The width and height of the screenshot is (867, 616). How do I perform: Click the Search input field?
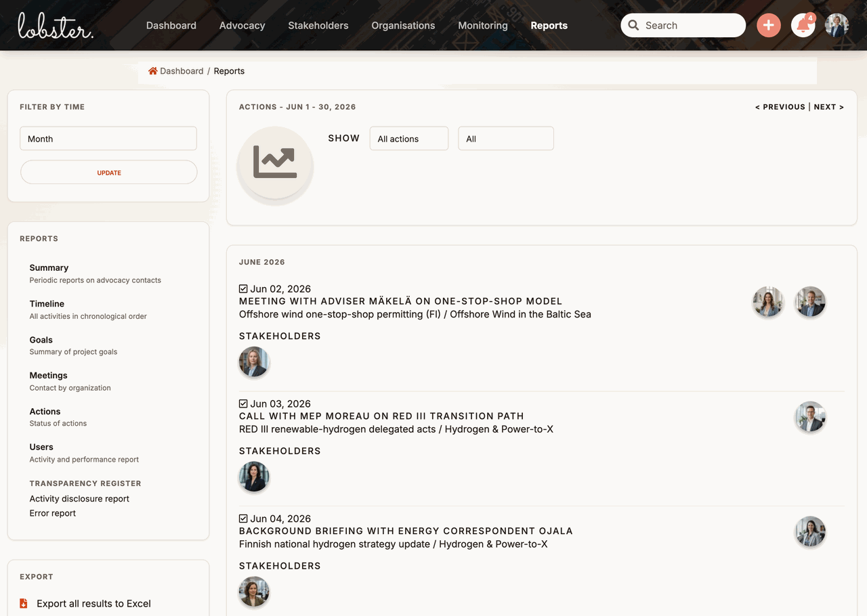683,26
